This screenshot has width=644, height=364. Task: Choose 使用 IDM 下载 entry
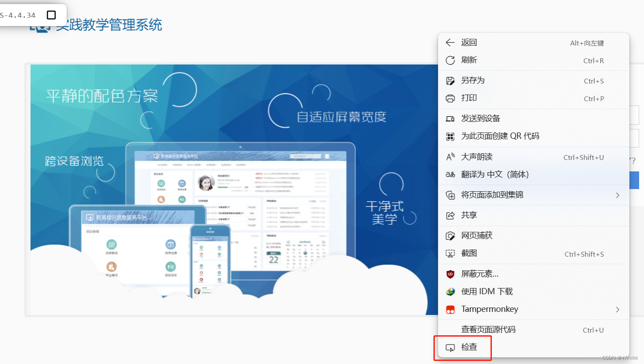coord(533,292)
